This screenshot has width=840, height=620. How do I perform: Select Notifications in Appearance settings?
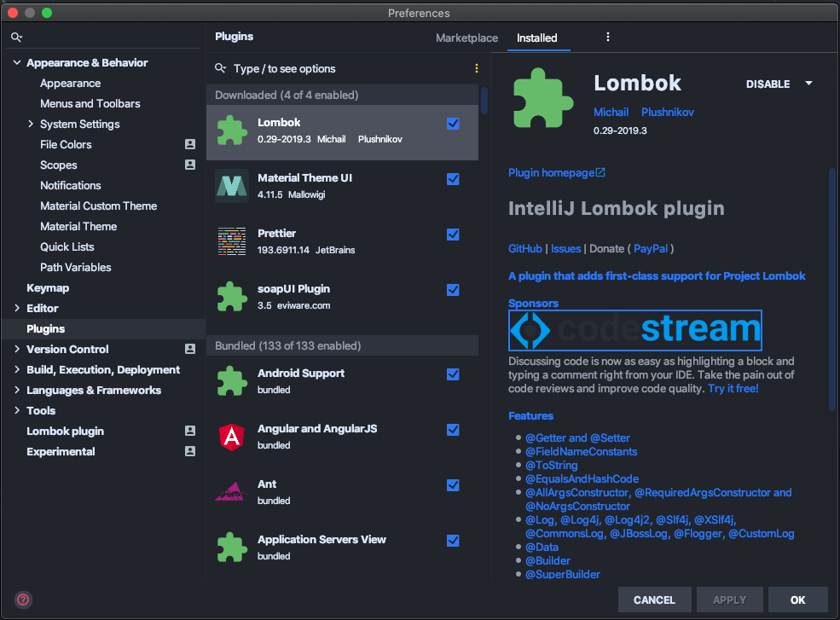[x=70, y=185]
